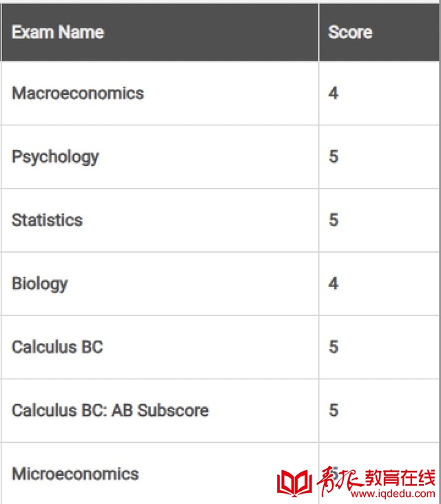Select the Calculus BC exam name

click(x=58, y=347)
